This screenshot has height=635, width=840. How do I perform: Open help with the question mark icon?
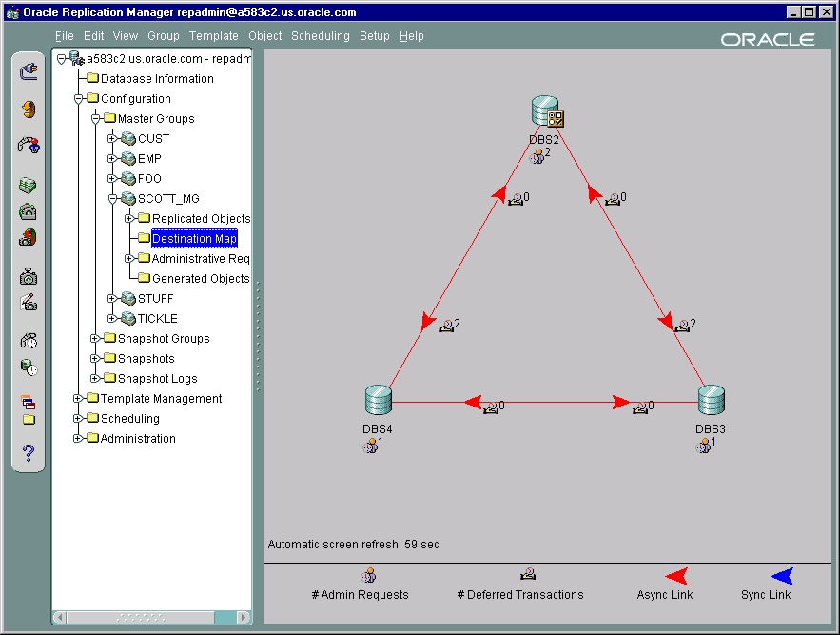click(x=29, y=453)
